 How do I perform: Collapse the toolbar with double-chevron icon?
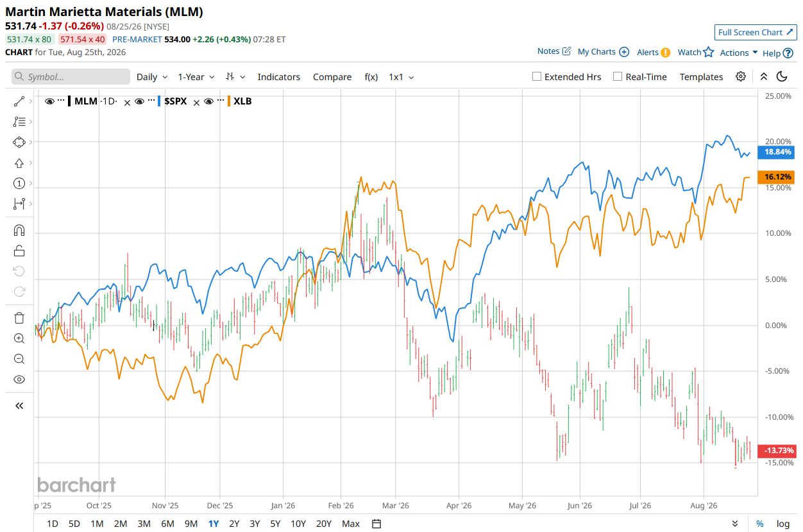(x=763, y=76)
